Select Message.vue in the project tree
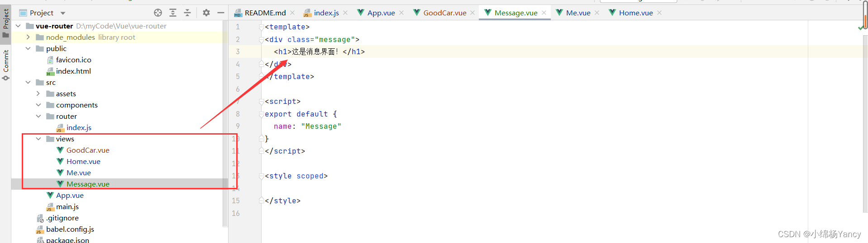 click(x=88, y=184)
